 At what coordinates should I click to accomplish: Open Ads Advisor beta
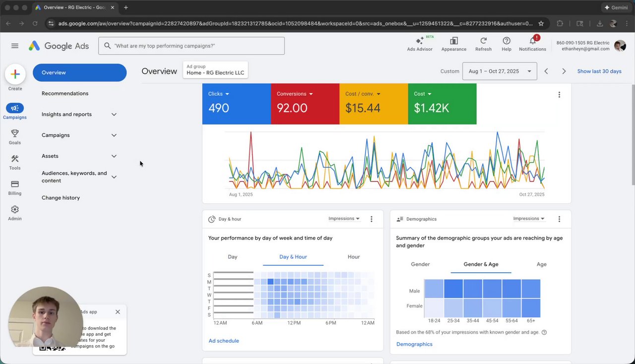(x=420, y=44)
